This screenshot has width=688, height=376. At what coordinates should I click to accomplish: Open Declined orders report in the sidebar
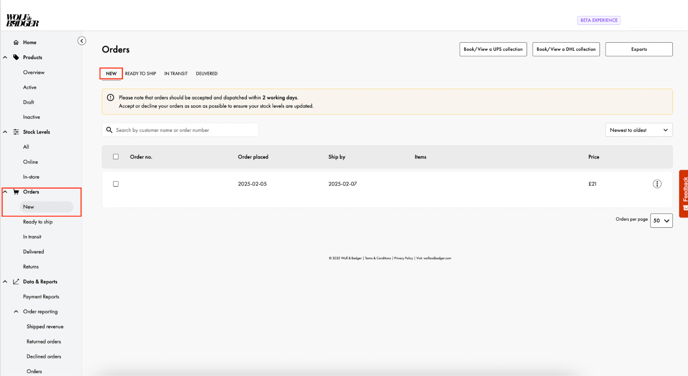click(44, 356)
